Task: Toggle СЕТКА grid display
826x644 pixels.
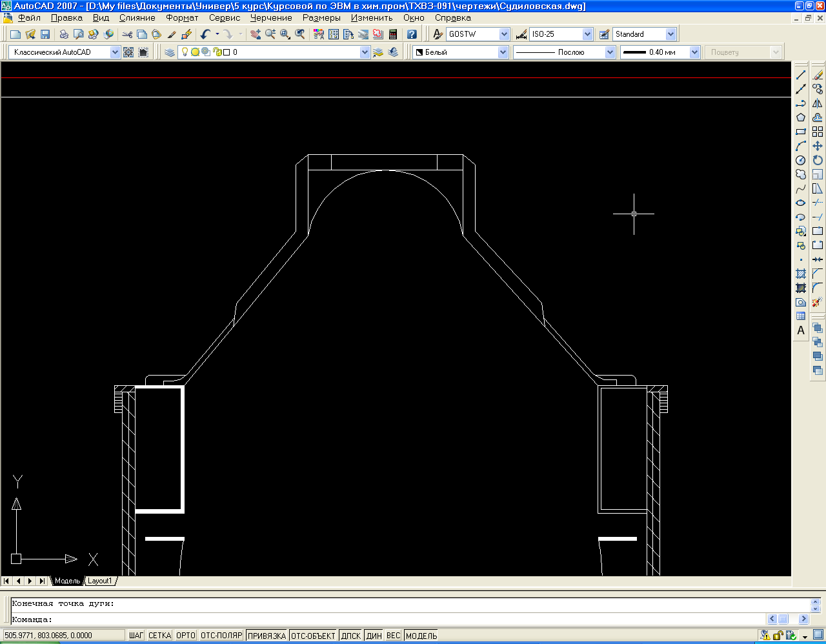Action: click(x=159, y=636)
